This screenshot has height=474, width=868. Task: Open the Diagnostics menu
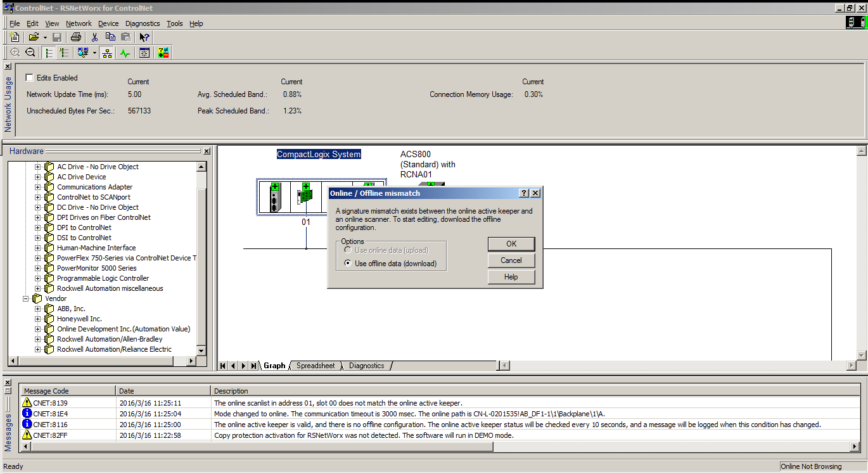click(143, 23)
